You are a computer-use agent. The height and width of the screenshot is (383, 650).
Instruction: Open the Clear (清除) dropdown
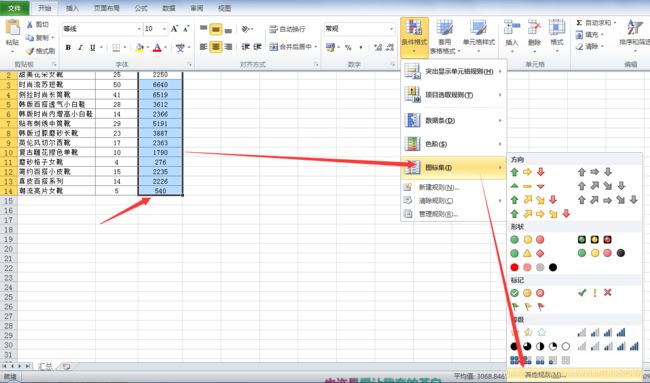tap(589, 46)
